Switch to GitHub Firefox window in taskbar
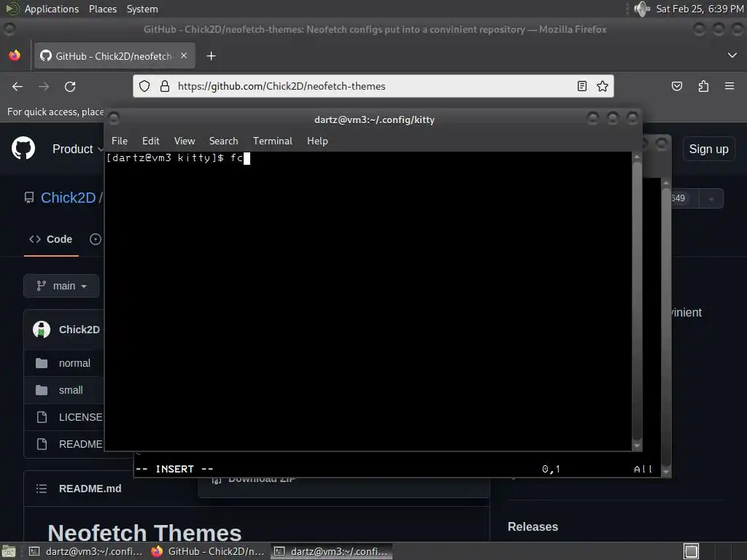 [208, 551]
